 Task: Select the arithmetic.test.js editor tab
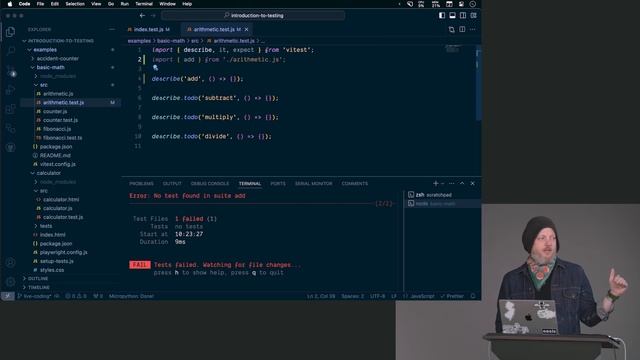point(214,29)
